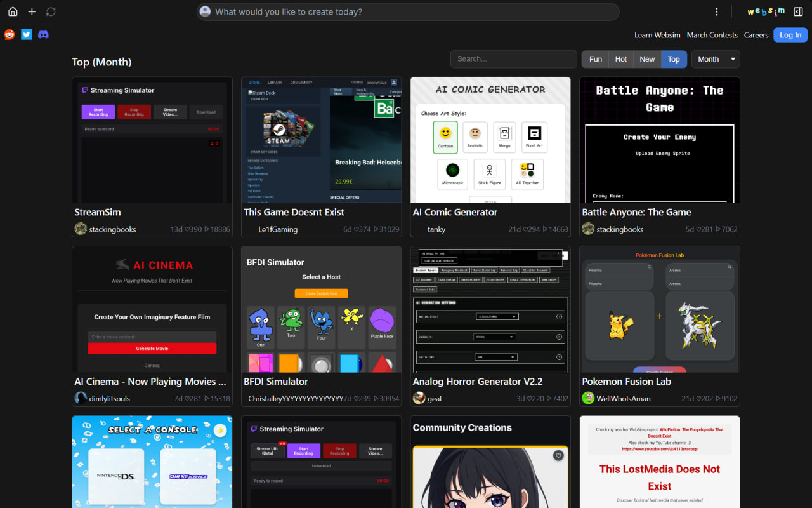Screen dimensions: 812x508
Task: Select the Top sort tab
Action: click(674, 59)
